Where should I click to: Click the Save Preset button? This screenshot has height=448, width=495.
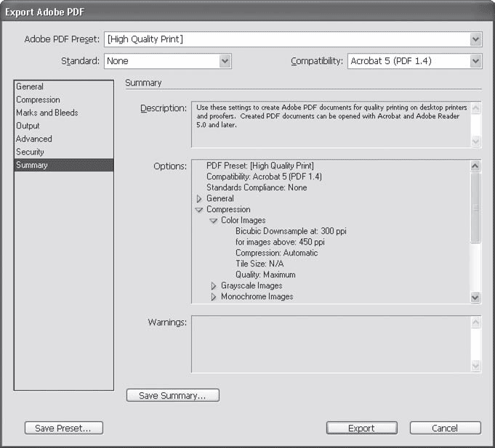[x=63, y=428]
